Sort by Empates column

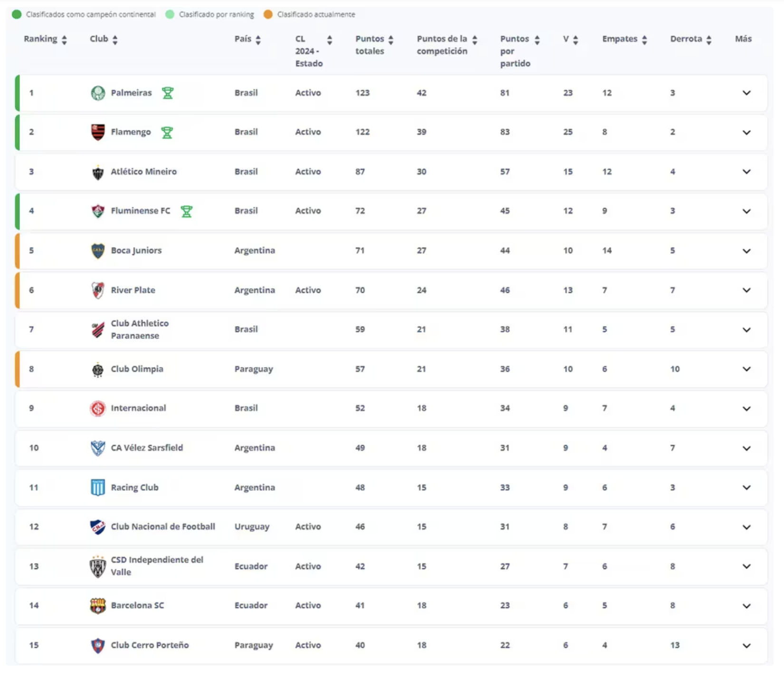(644, 39)
